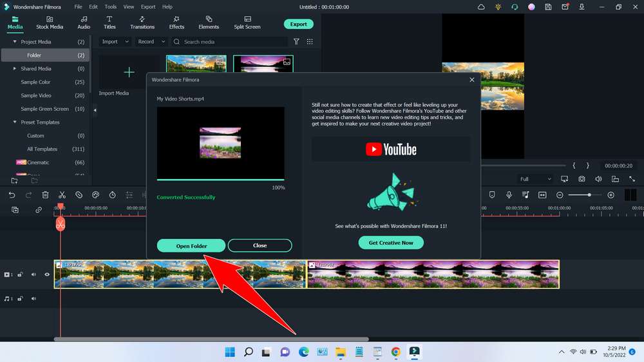Open the Adjust sliders icon in timeline toolbar
The image size is (644, 362).
129,195
